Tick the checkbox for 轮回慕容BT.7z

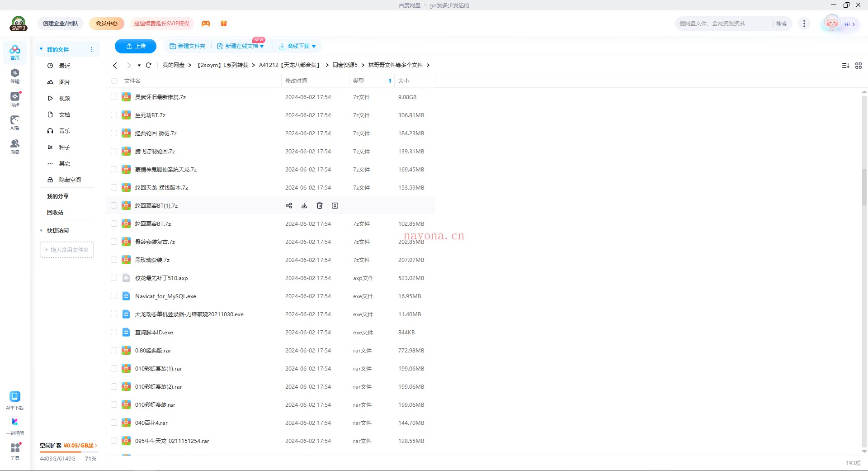click(x=114, y=224)
